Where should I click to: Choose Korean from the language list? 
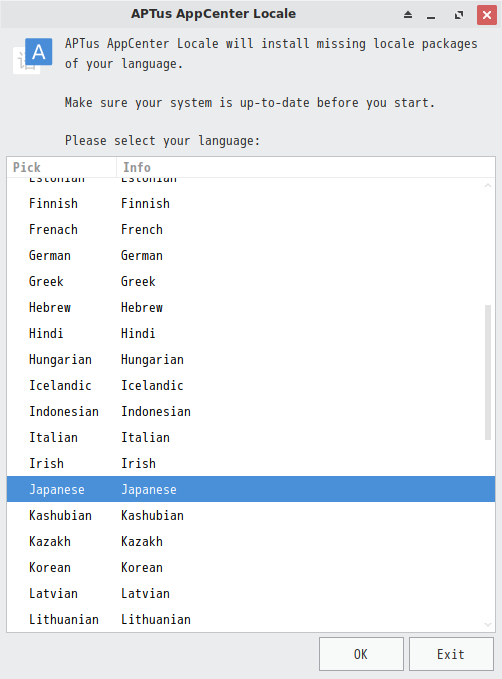point(251,567)
